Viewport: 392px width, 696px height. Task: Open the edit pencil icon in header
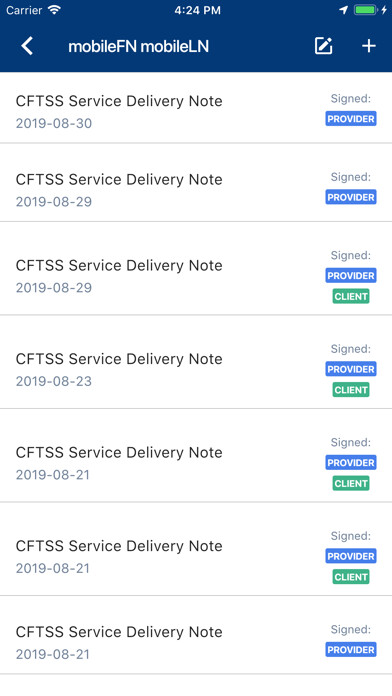click(324, 46)
